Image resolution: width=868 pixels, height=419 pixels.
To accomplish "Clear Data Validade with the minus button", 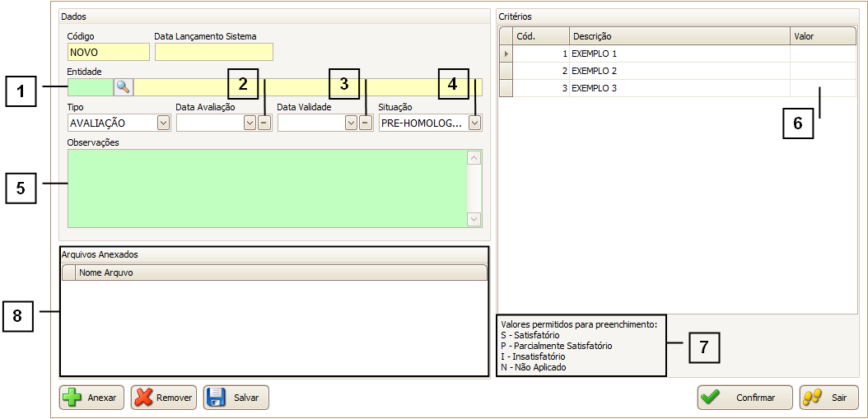I will 365,123.
